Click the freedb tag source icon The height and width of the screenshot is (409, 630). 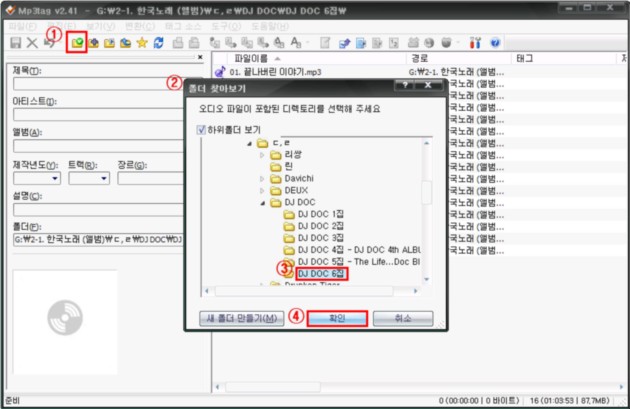[x=413, y=43]
